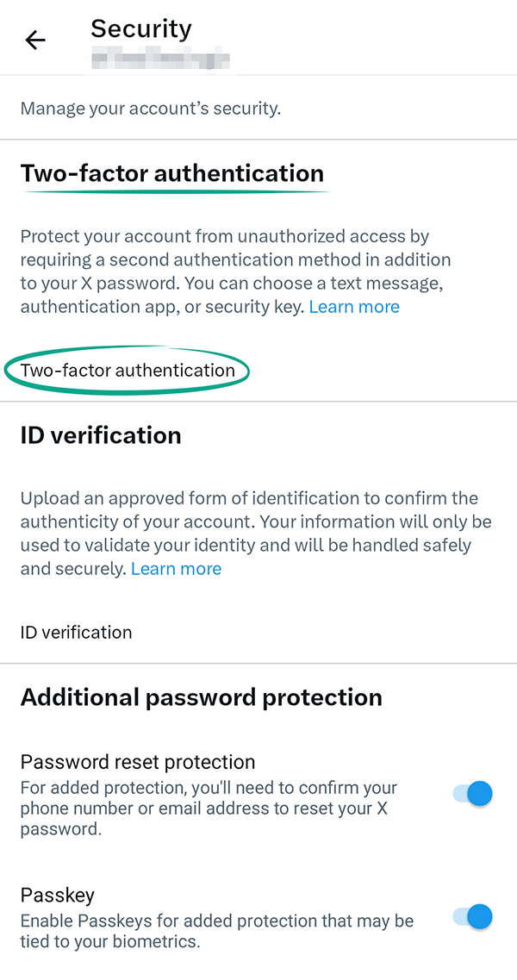This screenshot has width=517, height=980.
Task: Open Learn more link about ID verification
Action: pos(176,569)
